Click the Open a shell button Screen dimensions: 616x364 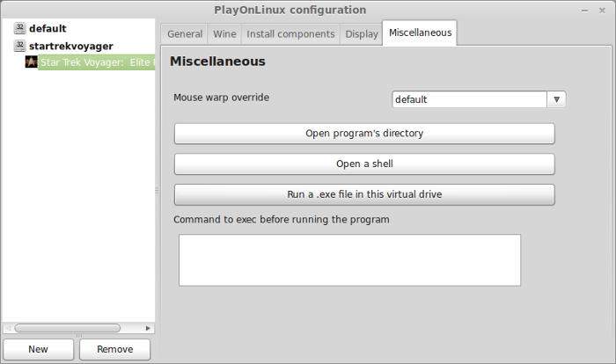(364, 164)
